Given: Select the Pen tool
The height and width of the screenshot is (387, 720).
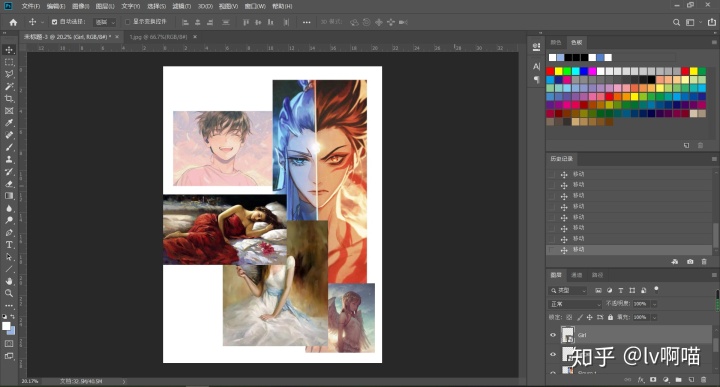Looking at the screenshot, I should [9, 232].
